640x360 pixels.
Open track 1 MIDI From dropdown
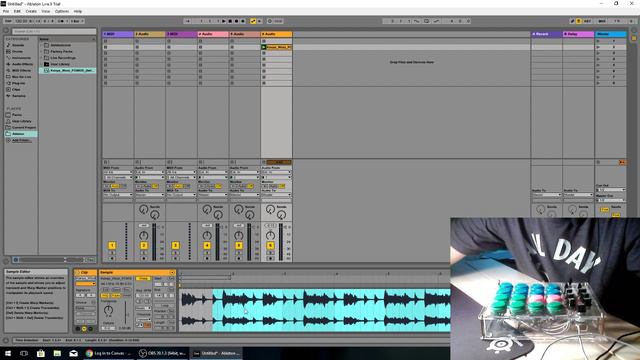[x=118, y=172]
